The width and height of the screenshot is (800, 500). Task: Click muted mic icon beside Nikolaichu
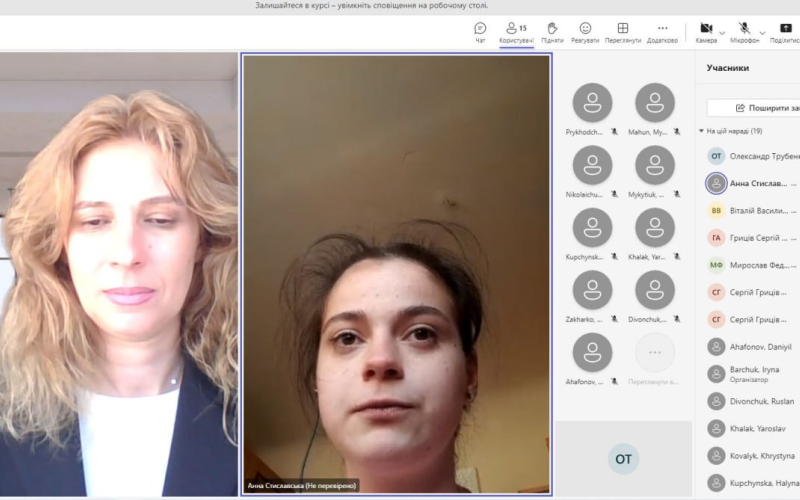614,194
